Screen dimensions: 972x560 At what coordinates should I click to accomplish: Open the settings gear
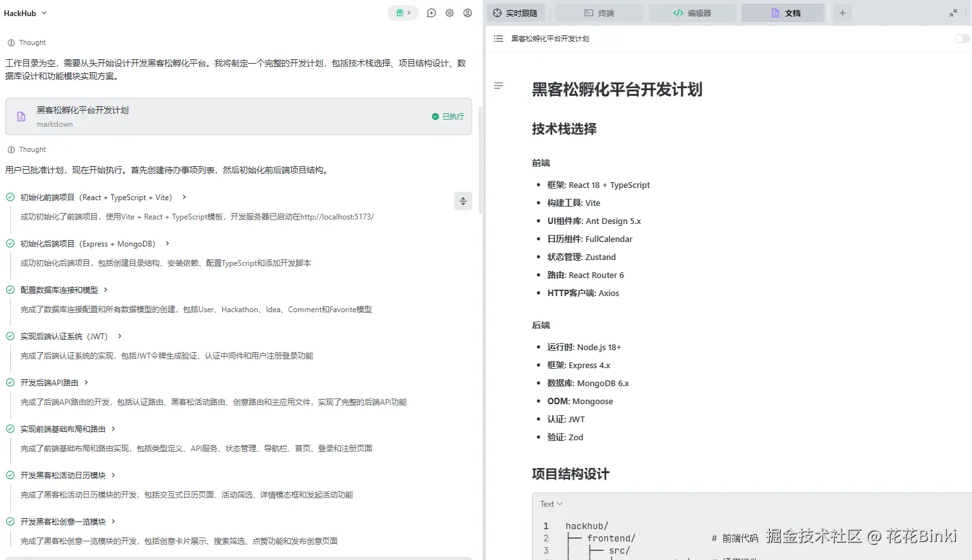click(x=450, y=13)
